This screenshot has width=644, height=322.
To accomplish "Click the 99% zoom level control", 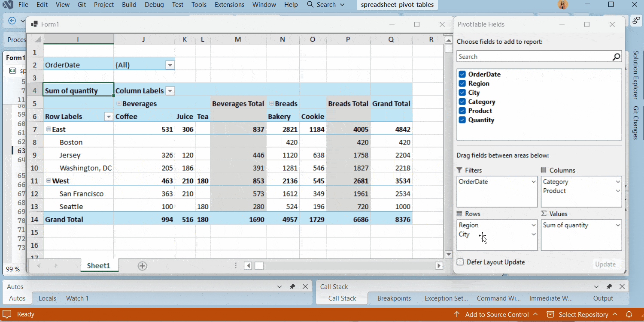I will point(13,269).
